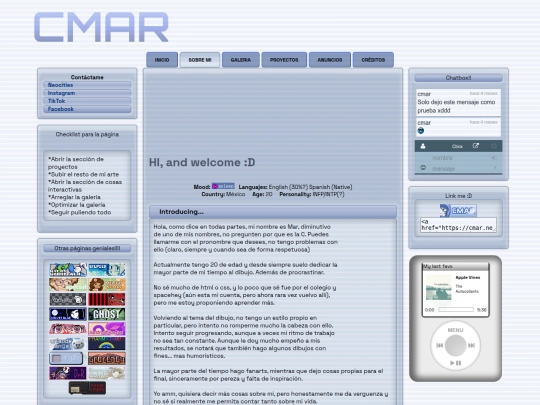Click the '*Arreglar la galeria' checklist line
Image resolution: width=540 pixels, height=405 pixels.
click(74, 197)
